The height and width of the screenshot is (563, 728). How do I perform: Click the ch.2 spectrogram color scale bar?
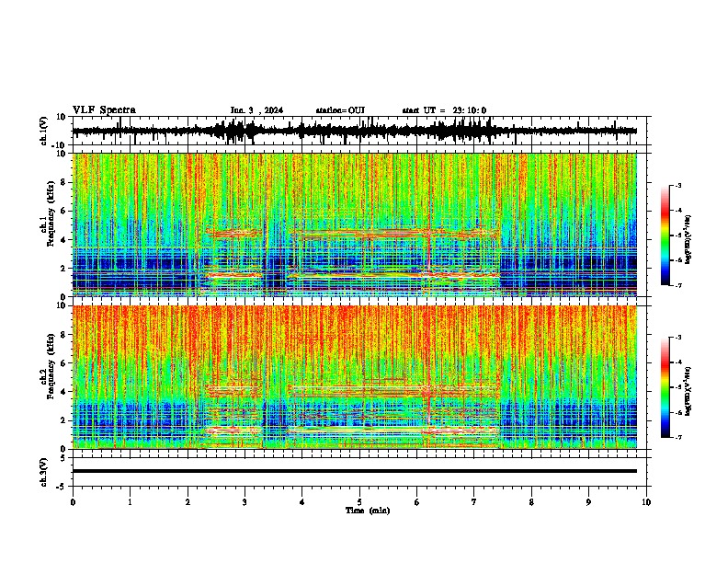click(665, 387)
